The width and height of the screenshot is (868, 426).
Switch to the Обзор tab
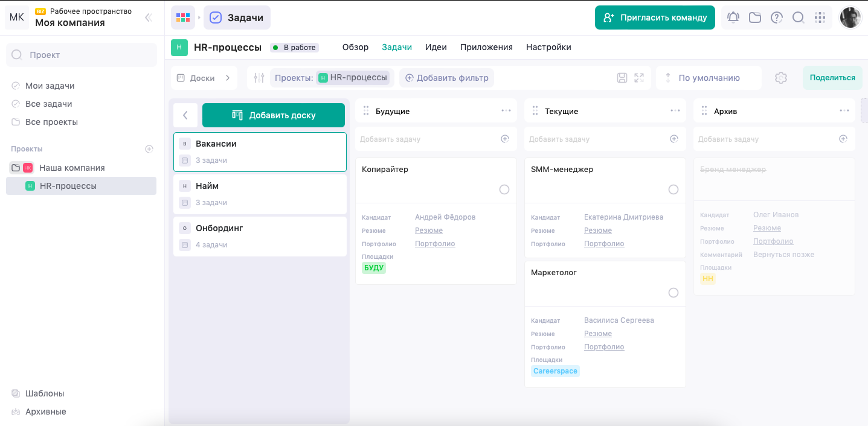[x=355, y=47]
